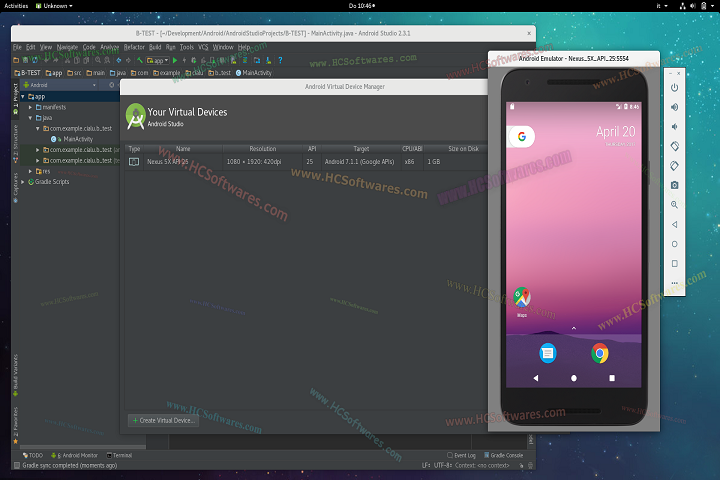Click the emulator sidebar Overview square icon
Screen dimensions: 720x480
pyautogui.click(x=675, y=264)
